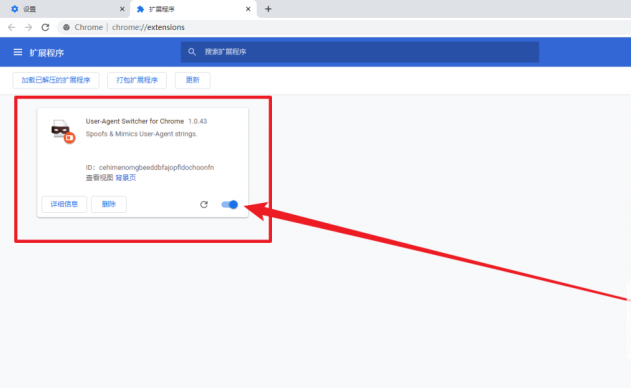
Task: Click 加载已解压的扩展程序 button
Action: point(56,80)
